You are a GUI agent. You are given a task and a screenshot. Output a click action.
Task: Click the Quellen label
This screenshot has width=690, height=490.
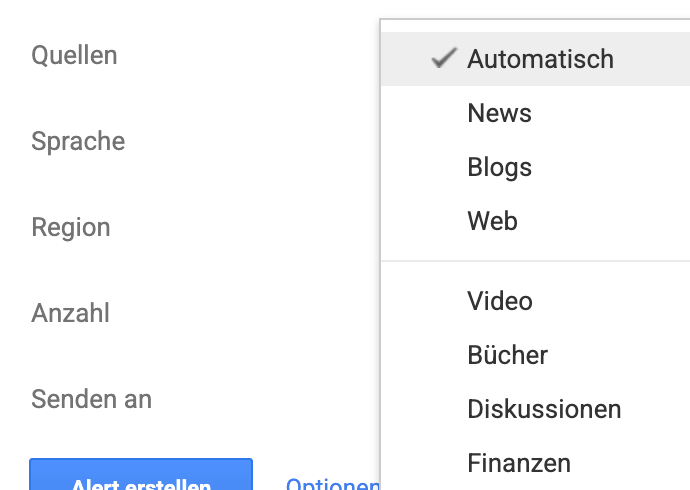(x=74, y=55)
